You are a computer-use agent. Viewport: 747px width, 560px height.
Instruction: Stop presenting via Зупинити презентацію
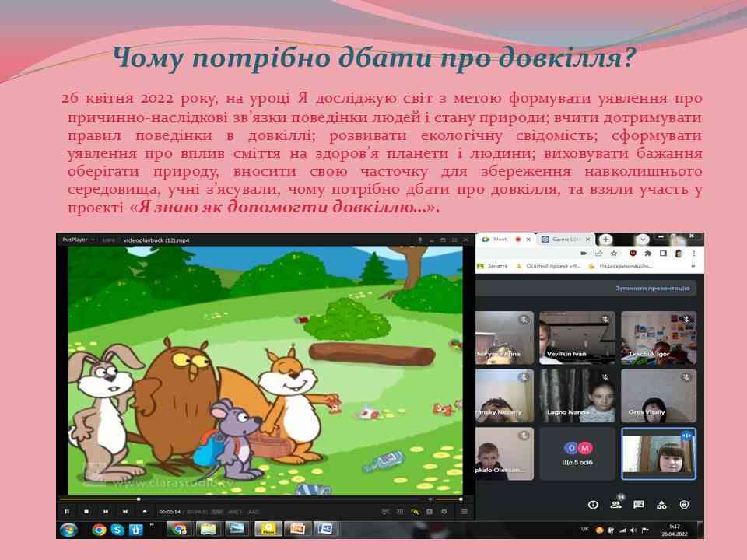(x=653, y=289)
